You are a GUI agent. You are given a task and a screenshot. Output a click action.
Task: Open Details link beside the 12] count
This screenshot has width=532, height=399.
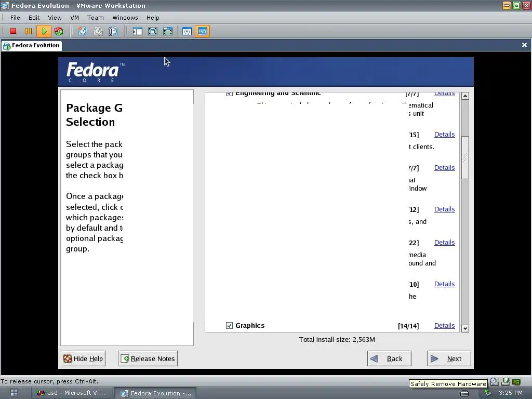pos(445,209)
